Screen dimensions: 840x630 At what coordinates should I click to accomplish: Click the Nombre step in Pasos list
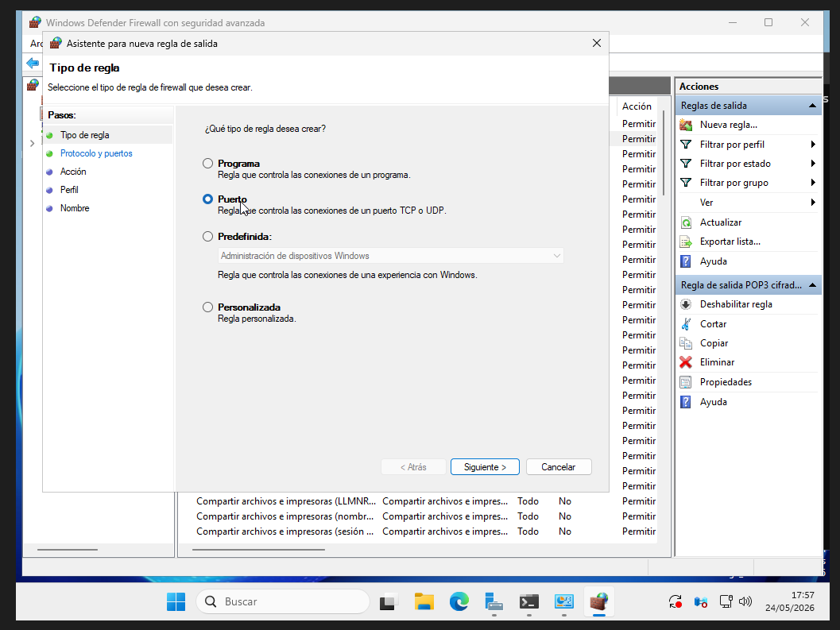click(x=75, y=208)
